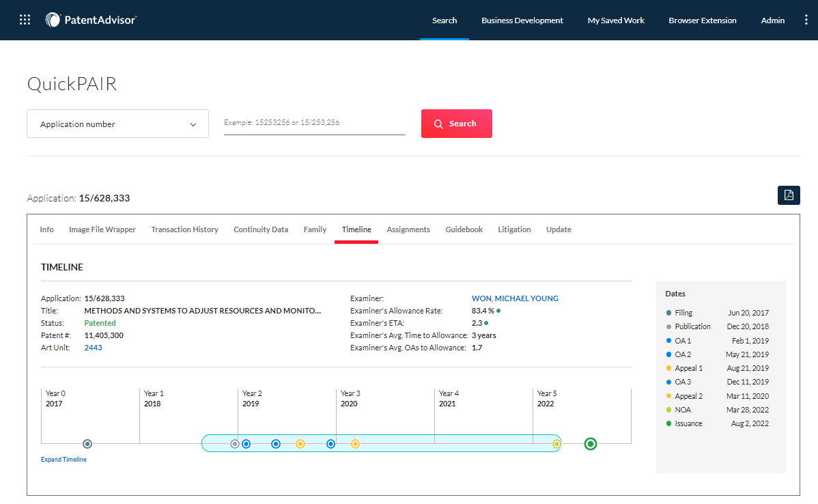Go to Business Development menu
The image size is (818, 504).
[522, 20]
